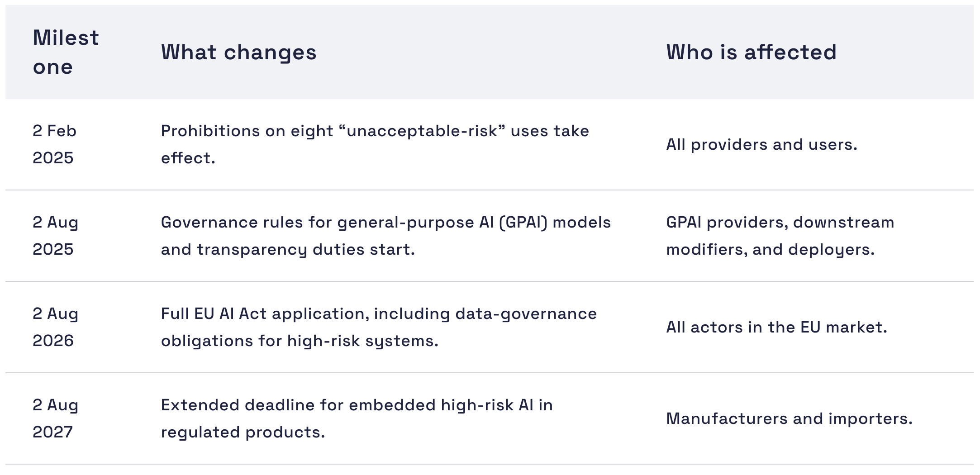Select the 2 Feb 2025 date cell
980x475 pixels.
coord(55,144)
